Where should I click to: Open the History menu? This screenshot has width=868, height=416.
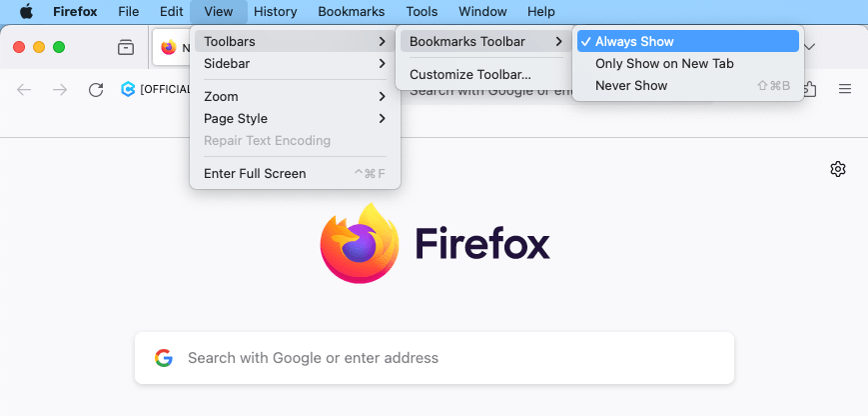275,12
